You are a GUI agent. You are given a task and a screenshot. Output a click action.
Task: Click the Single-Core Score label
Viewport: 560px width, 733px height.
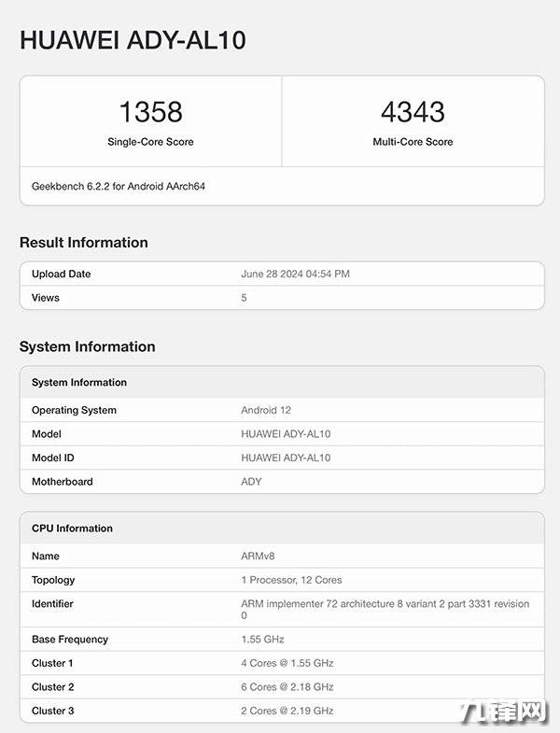pos(150,142)
